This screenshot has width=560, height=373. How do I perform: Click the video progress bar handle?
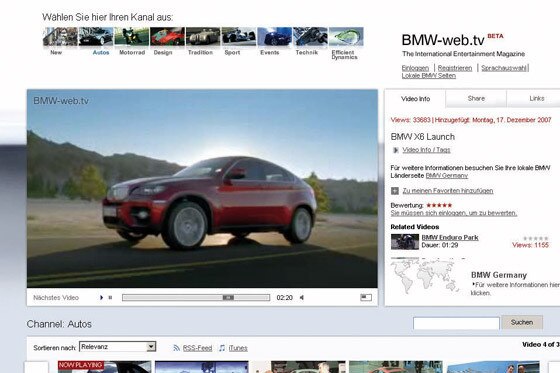tap(228, 298)
